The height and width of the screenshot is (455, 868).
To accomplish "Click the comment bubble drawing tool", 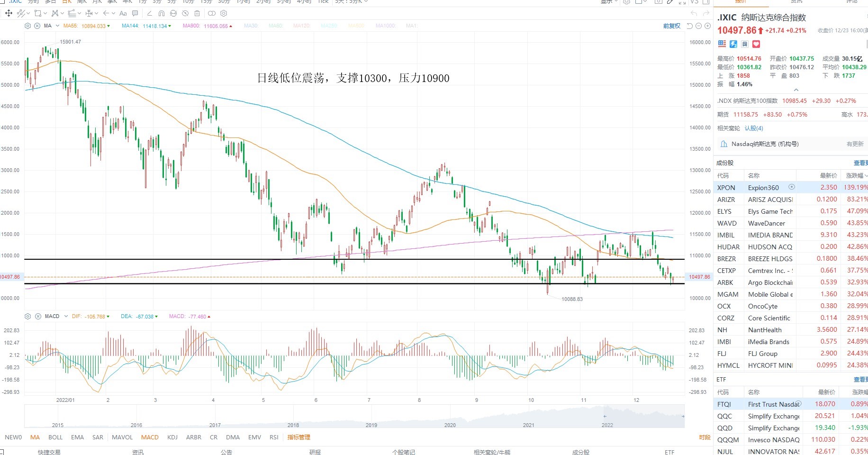I will [135, 13].
